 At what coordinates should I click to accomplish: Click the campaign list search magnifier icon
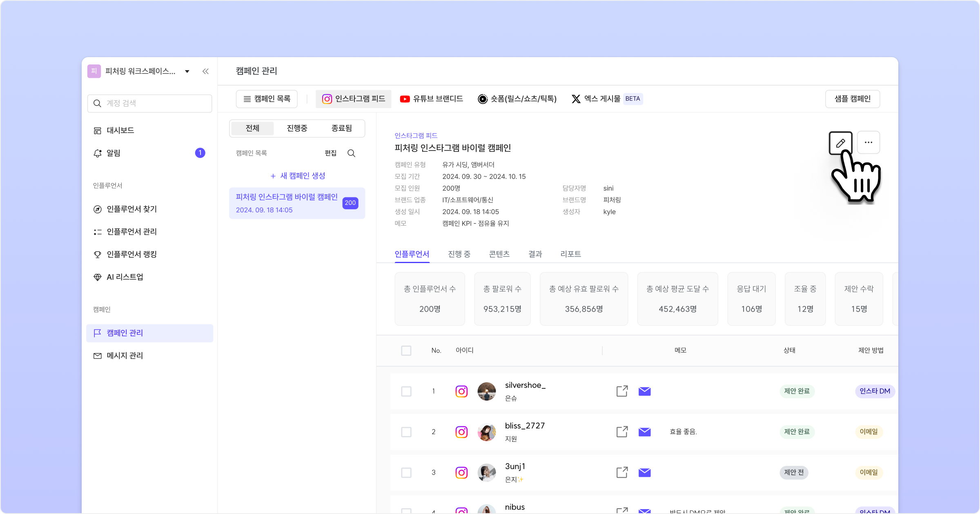pyautogui.click(x=351, y=153)
